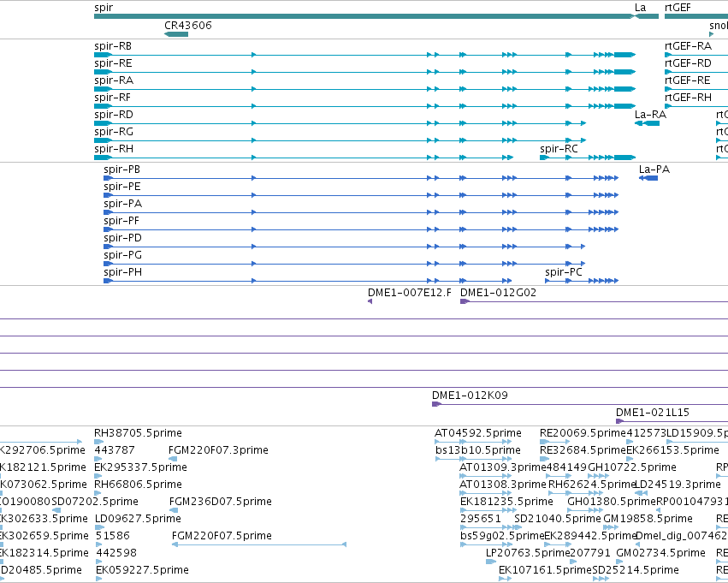Select the CR43606 gene label
The height and width of the screenshot is (583, 728).
(x=188, y=26)
